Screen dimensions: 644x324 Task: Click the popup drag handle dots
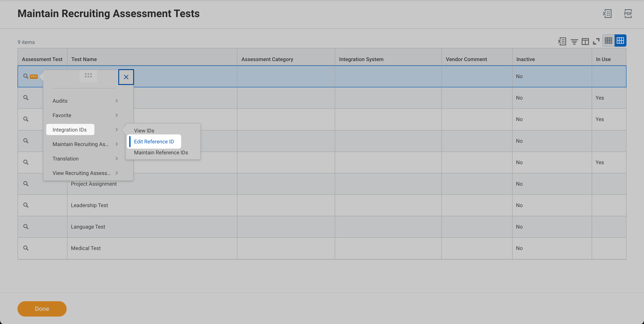coord(88,75)
